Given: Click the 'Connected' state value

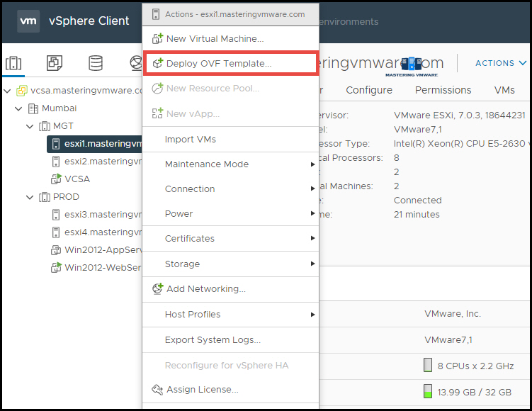Looking at the screenshot, I should click(418, 201).
